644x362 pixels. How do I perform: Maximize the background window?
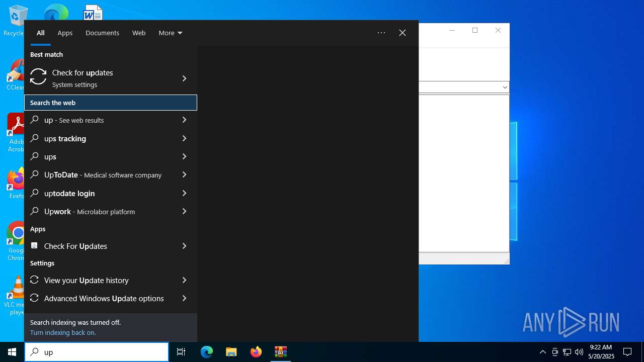pyautogui.click(x=475, y=30)
